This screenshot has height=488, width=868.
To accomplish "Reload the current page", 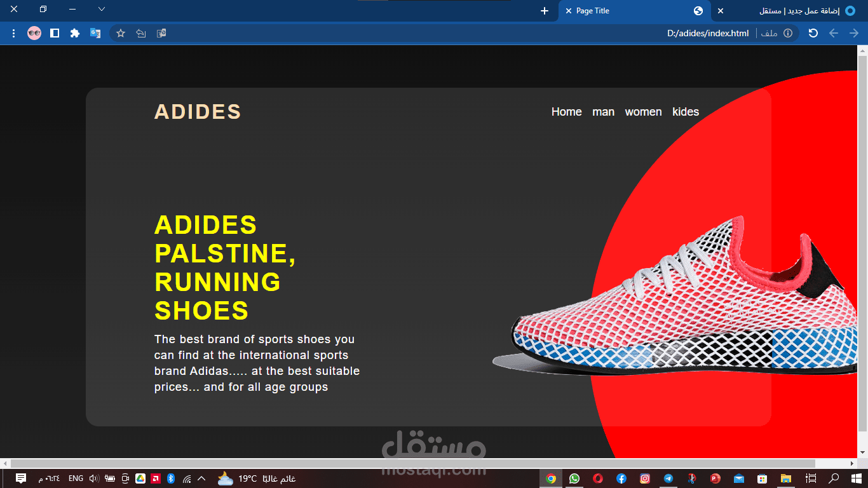I will 813,33.
